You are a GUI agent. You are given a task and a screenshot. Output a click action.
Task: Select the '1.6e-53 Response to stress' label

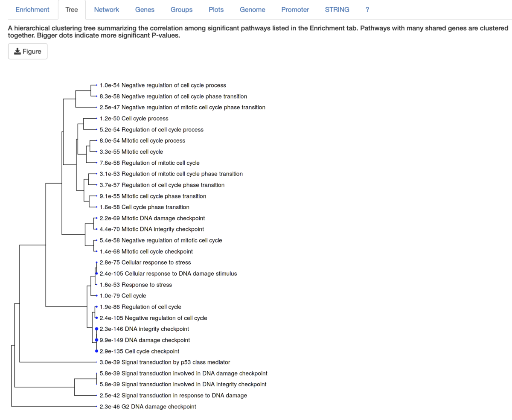(x=136, y=285)
